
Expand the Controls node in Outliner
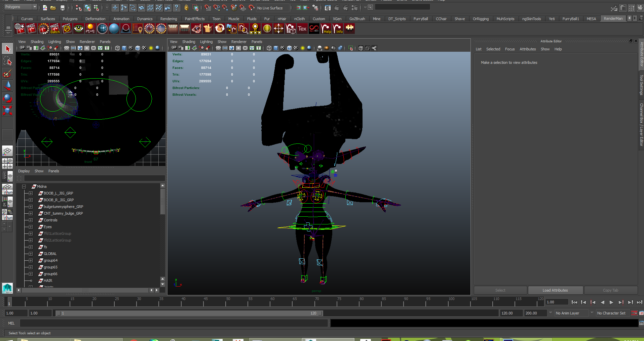[x=31, y=220]
